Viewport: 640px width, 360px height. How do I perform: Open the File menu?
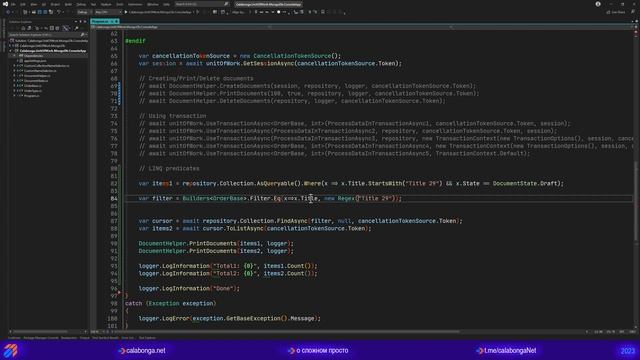[x=13, y=4]
